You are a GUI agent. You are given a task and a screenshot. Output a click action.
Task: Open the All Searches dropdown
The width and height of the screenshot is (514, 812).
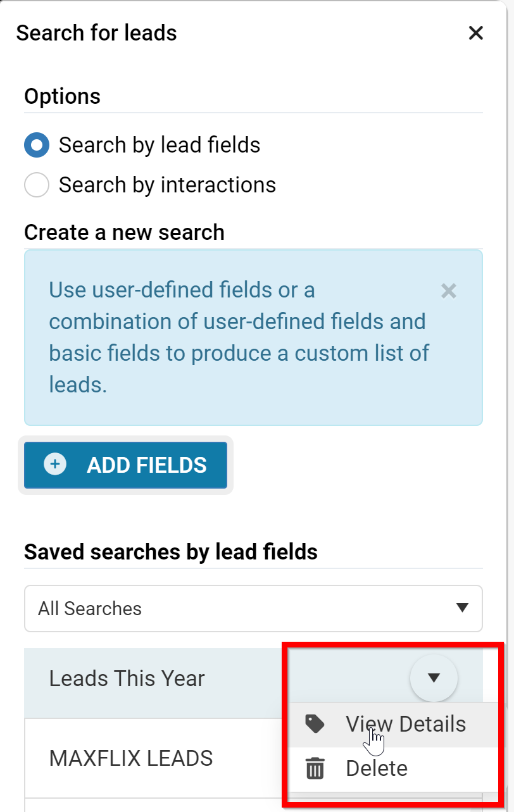point(253,608)
